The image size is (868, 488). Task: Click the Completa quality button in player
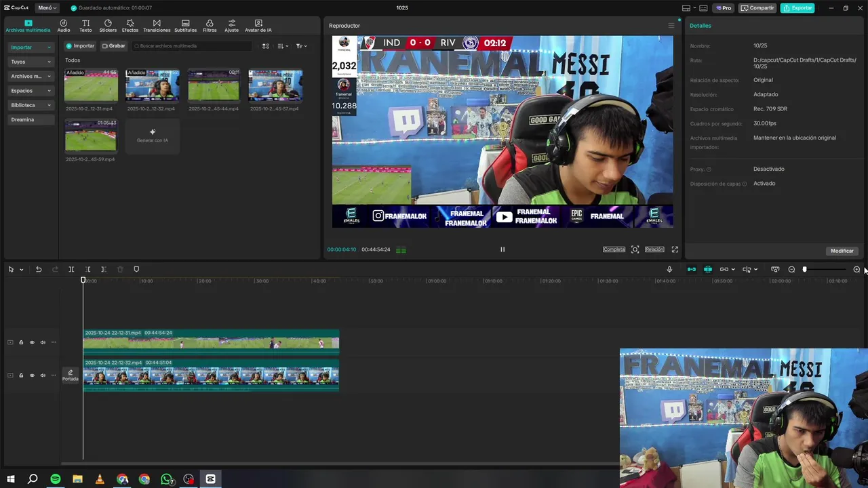click(x=614, y=249)
